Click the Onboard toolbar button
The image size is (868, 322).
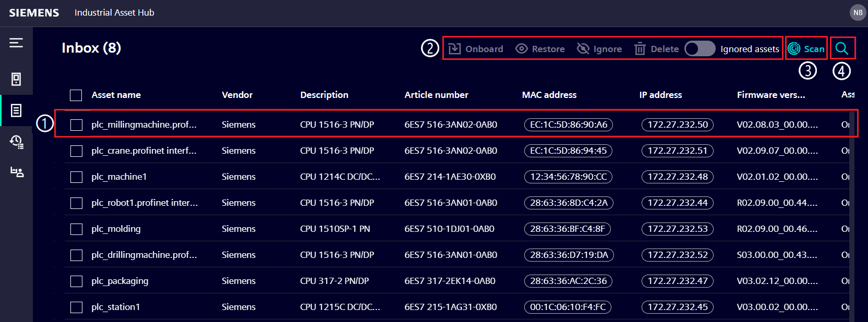click(476, 49)
